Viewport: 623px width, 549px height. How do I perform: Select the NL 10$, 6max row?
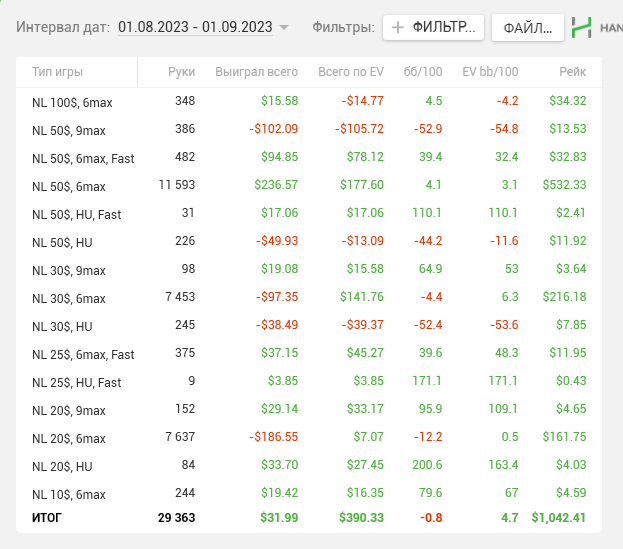coord(309,494)
